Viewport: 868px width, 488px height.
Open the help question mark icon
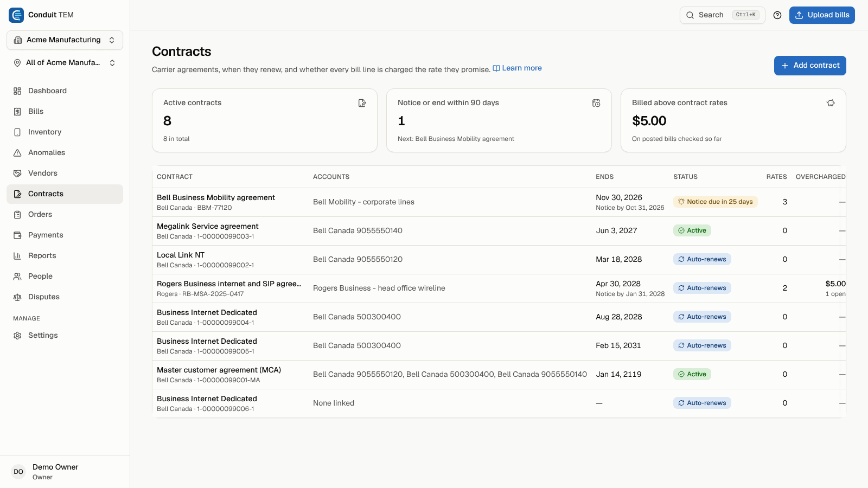pyautogui.click(x=777, y=15)
